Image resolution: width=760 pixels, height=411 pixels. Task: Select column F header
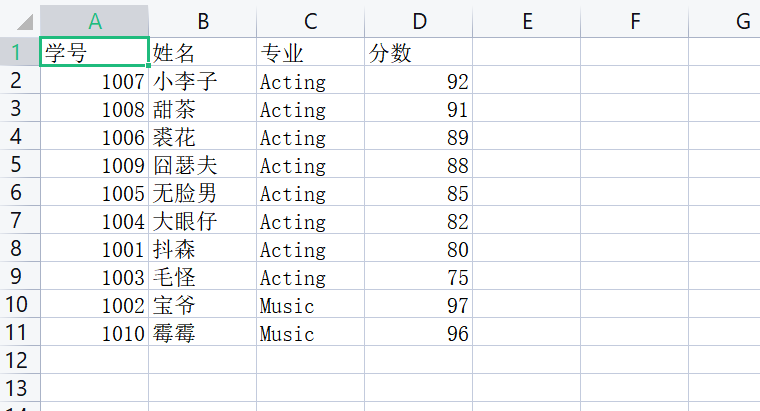tap(635, 21)
